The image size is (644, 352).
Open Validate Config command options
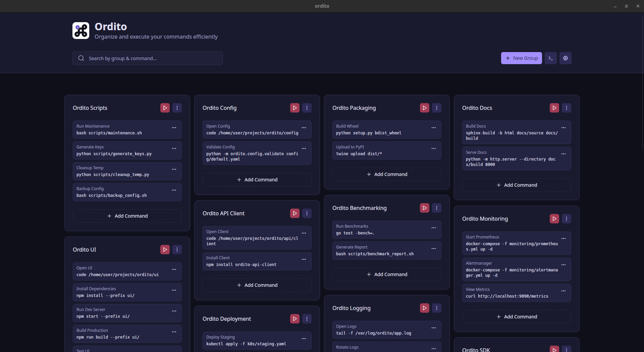[x=304, y=148]
